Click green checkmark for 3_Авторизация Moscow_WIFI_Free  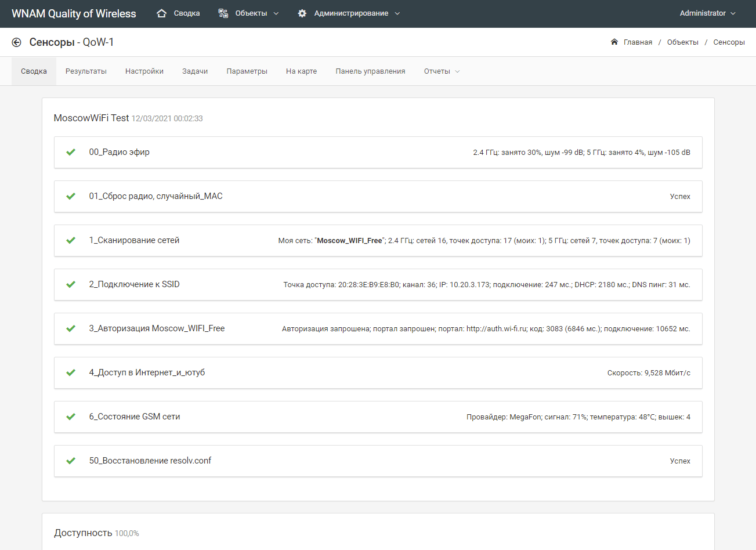point(71,328)
